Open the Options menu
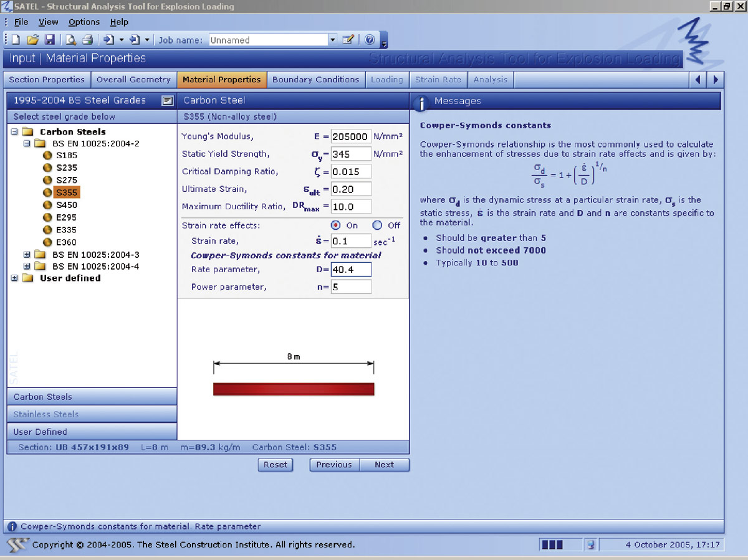The image size is (748, 560). click(84, 22)
